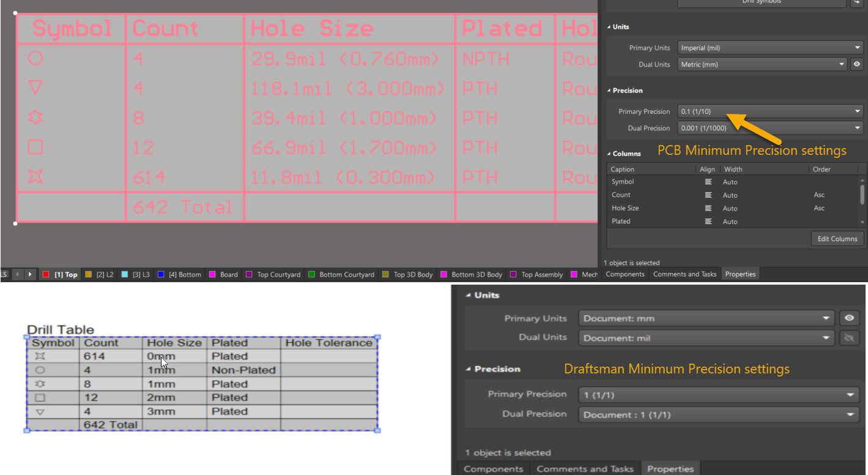Open Dual Precision dropdown showing 0.001 (1/1000)
Viewport: 868px width, 475px height.
(x=770, y=129)
